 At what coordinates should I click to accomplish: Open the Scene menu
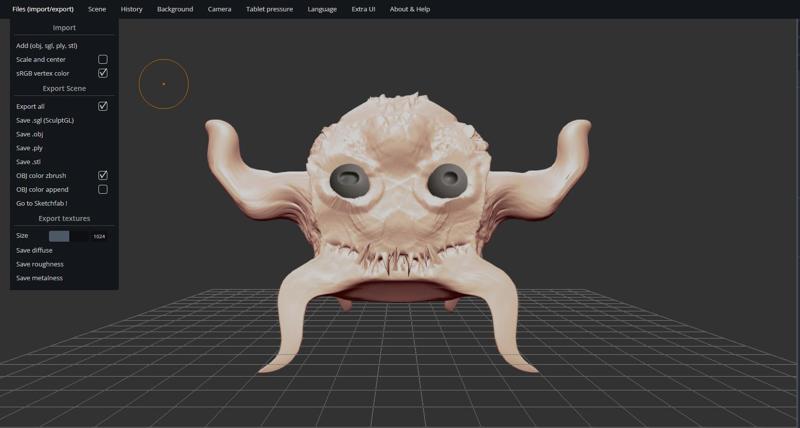pos(97,9)
